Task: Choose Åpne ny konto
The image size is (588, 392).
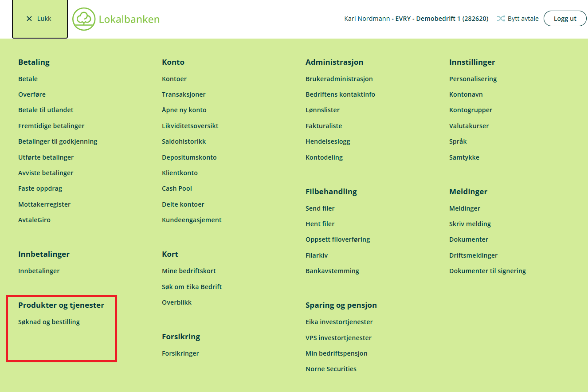Action: coord(184,110)
